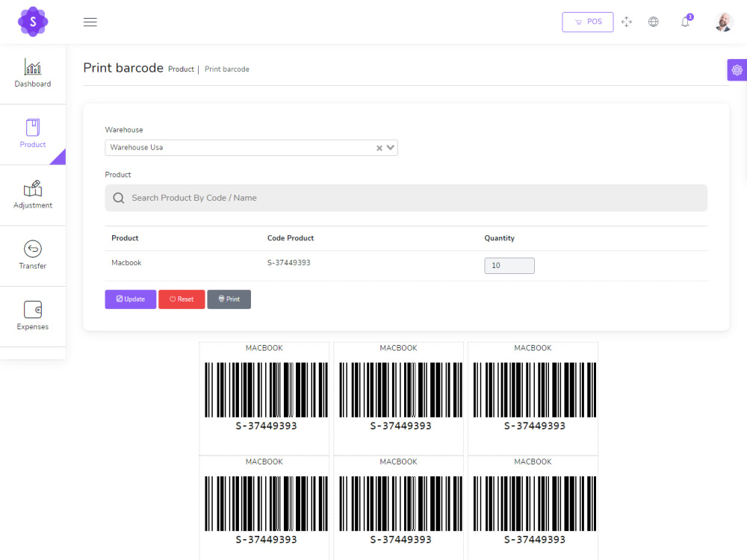Click the purple S app logo
This screenshot has width=747, height=560.
33,22
